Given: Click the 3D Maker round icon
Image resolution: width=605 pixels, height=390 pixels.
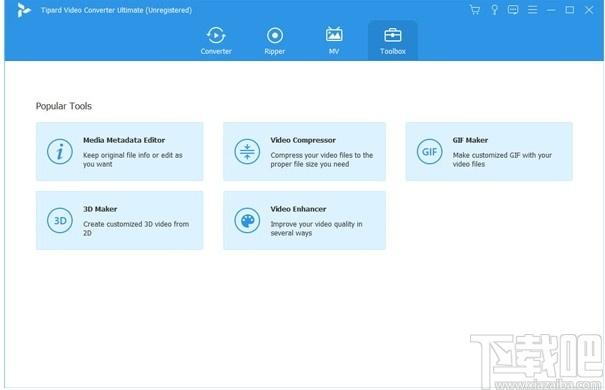Looking at the screenshot, I should point(60,221).
